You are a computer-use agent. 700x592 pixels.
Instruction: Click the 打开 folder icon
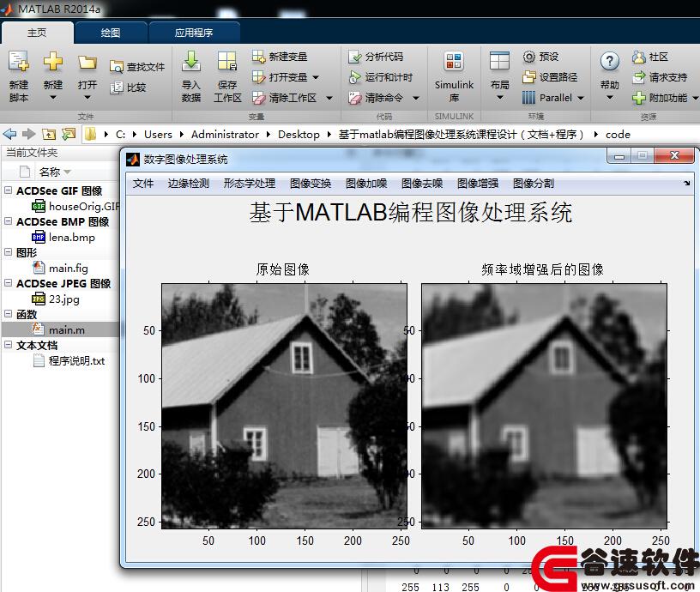click(x=87, y=62)
